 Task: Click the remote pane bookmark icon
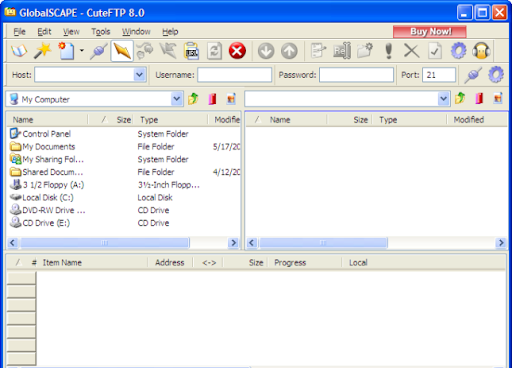(x=479, y=99)
